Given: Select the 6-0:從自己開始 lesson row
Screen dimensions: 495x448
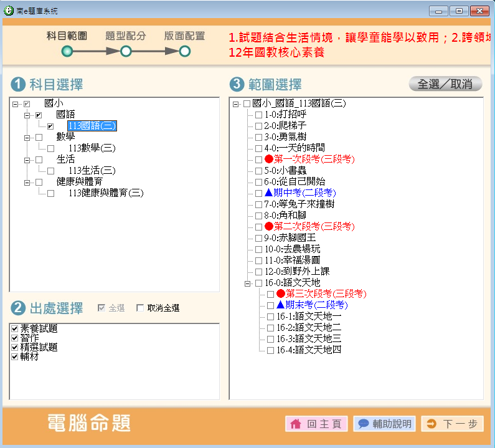Looking at the screenshot, I should [295, 181].
